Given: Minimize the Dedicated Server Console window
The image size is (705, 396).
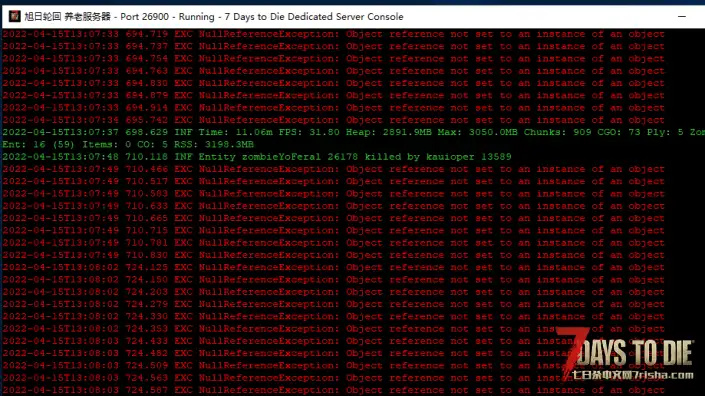Looking at the screenshot, I should point(682,17).
